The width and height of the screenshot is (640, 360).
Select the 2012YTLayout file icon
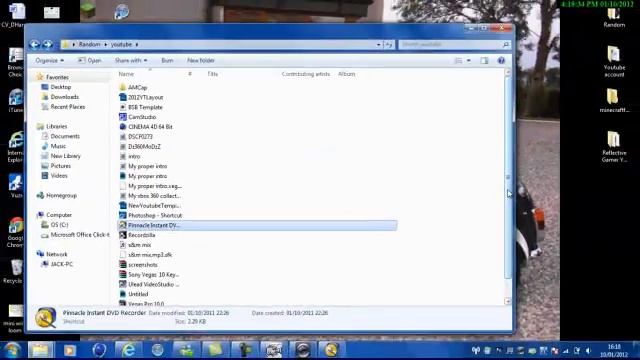coord(122,97)
